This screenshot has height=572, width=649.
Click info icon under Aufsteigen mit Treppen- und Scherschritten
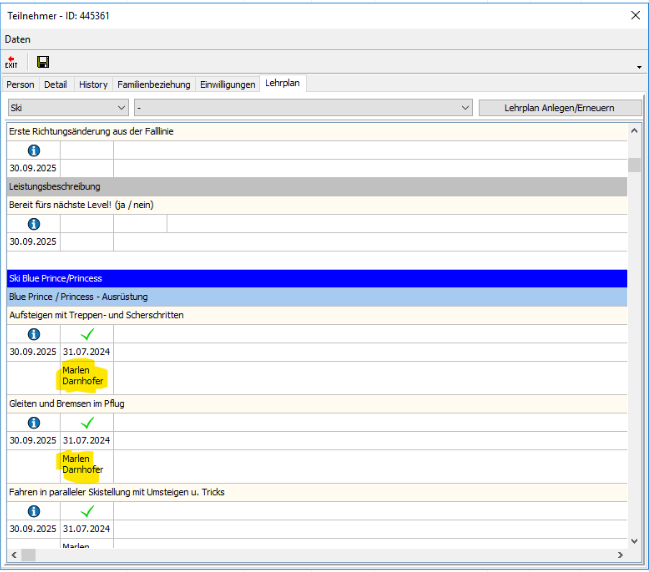click(34, 334)
